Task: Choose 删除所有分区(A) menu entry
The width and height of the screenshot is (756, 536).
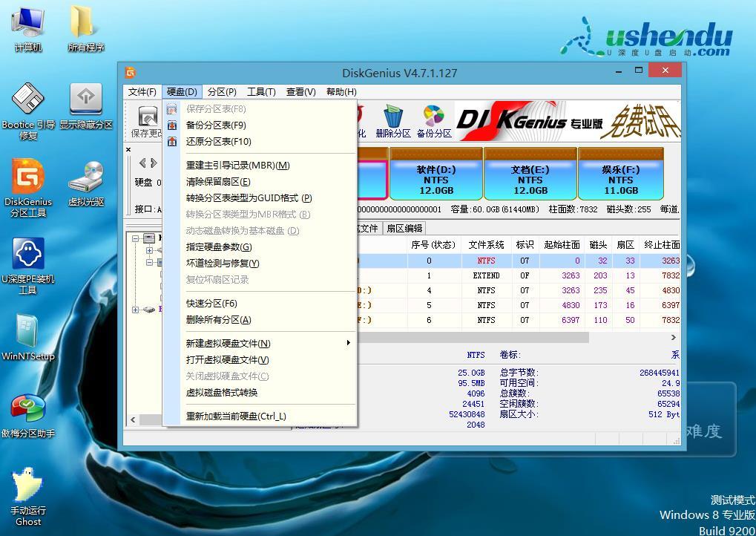Action: 260,320
